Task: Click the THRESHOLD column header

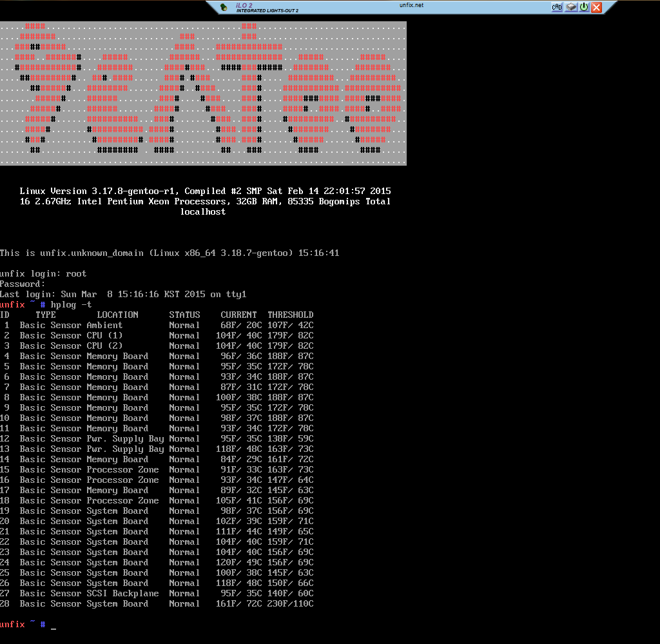Action: click(290, 315)
